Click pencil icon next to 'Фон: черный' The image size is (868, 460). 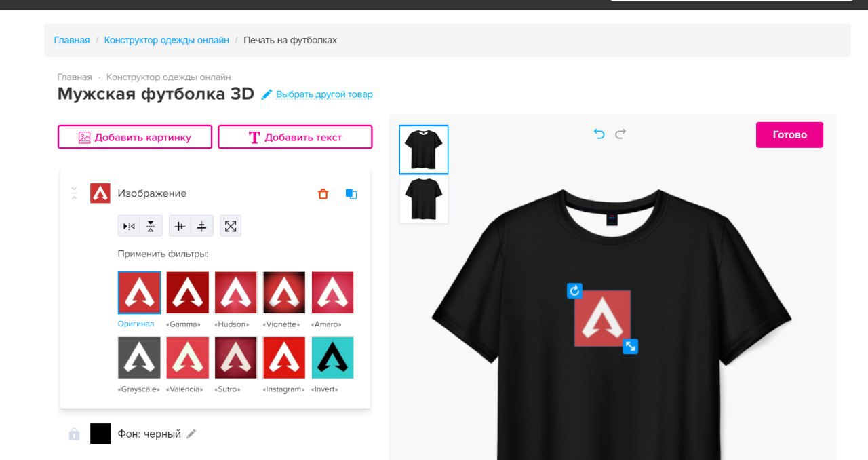[191, 434]
